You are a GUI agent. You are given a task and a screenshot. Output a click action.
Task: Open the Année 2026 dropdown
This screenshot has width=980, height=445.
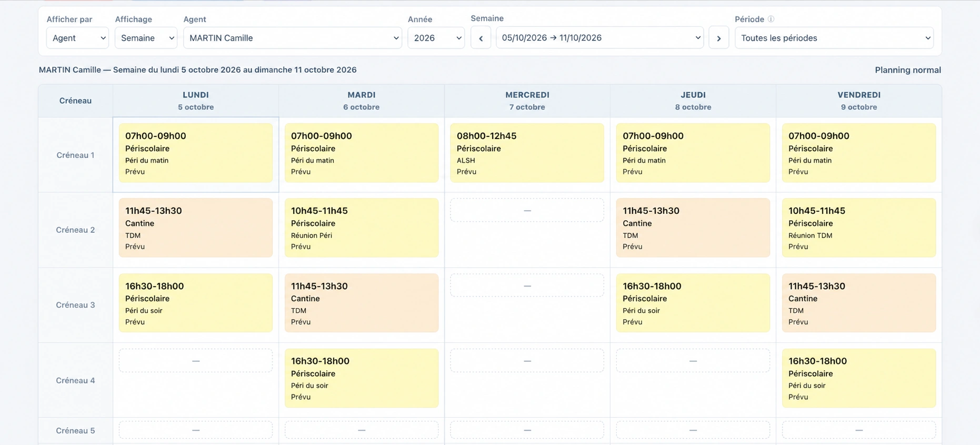point(436,38)
